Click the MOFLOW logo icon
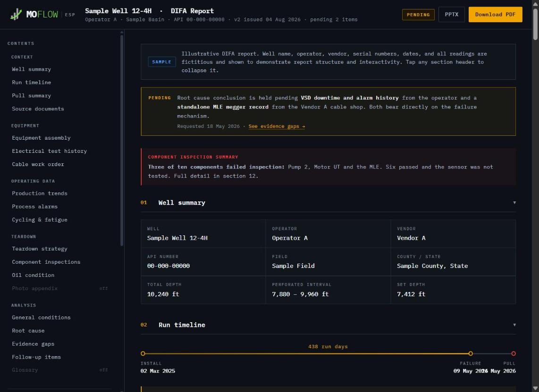The image size is (539, 392). (x=16, y=15)
